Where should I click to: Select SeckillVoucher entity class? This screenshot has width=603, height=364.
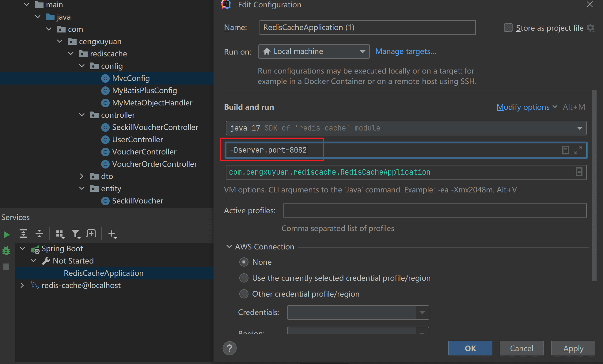138,201
